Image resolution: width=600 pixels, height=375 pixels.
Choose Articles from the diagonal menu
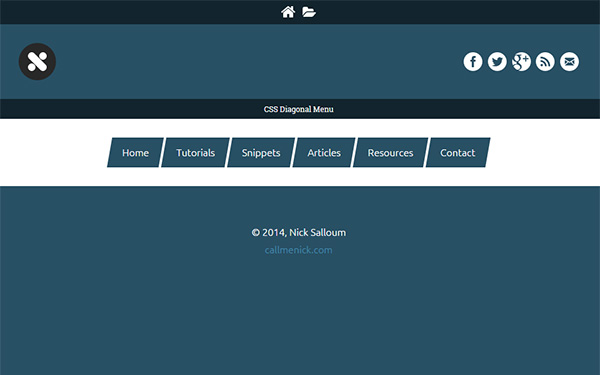pyautogui.click(x=324, y=152)
